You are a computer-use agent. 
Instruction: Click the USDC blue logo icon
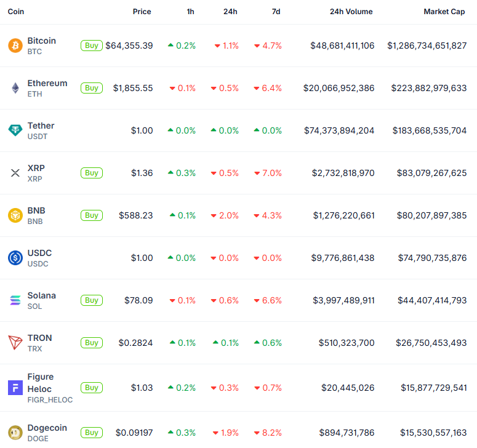click(x=15, y=258)
